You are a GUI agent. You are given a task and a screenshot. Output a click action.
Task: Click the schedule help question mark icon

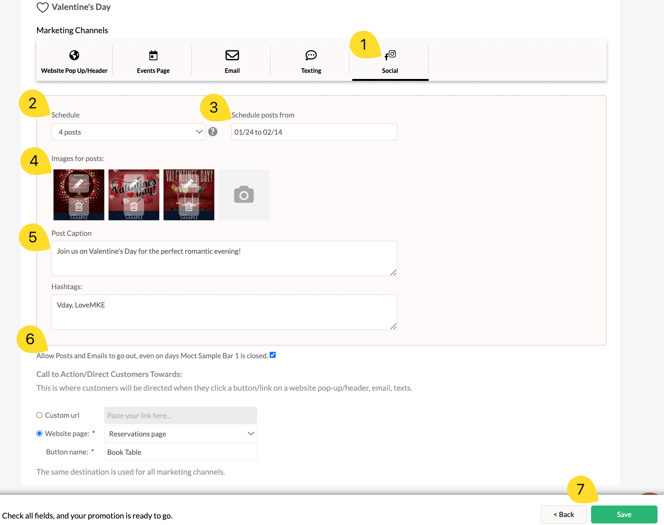213,132
